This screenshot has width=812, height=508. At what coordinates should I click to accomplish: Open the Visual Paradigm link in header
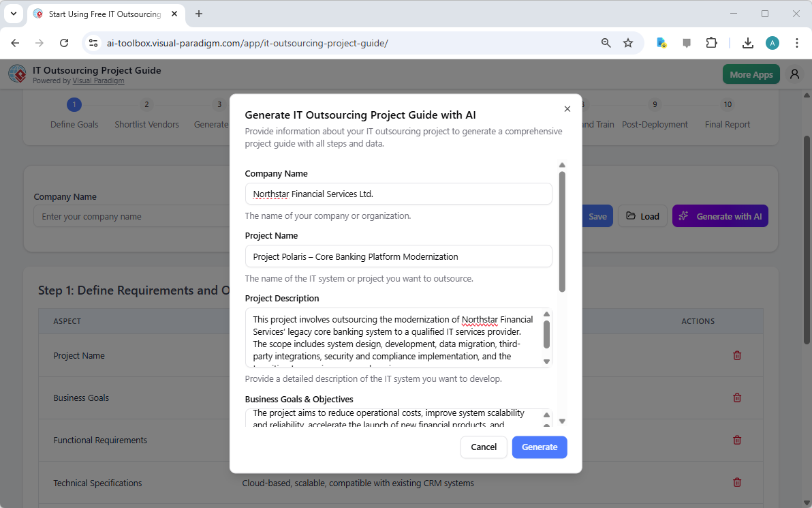coord(98,80)
